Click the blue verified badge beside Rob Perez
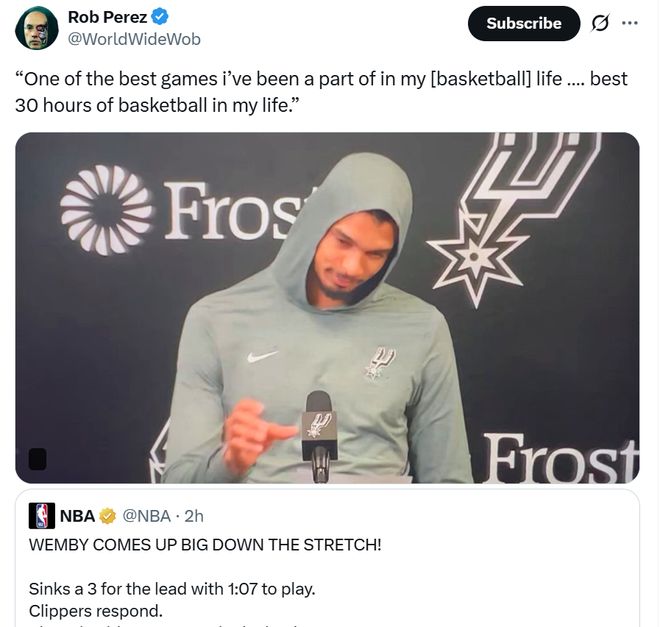Image resolution: width=660 pixels, height=627 pixels. point(160,17)
